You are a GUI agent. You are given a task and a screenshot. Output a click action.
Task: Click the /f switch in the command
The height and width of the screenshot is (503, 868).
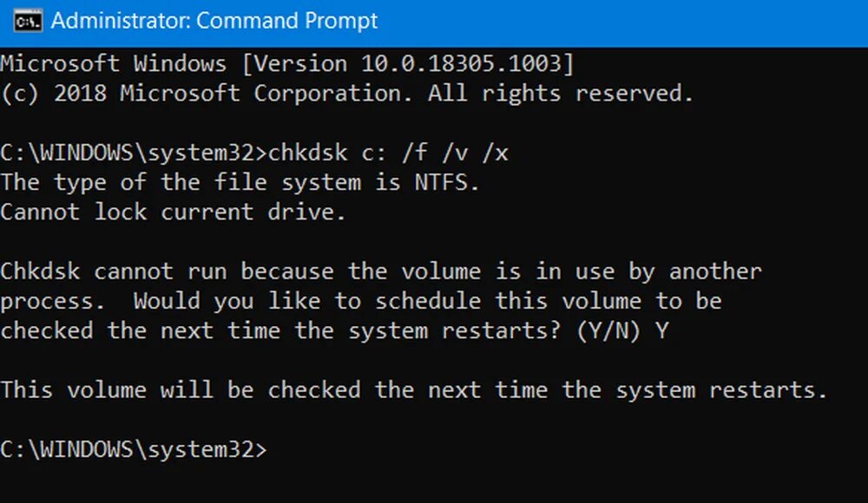(x=415, y=153)
